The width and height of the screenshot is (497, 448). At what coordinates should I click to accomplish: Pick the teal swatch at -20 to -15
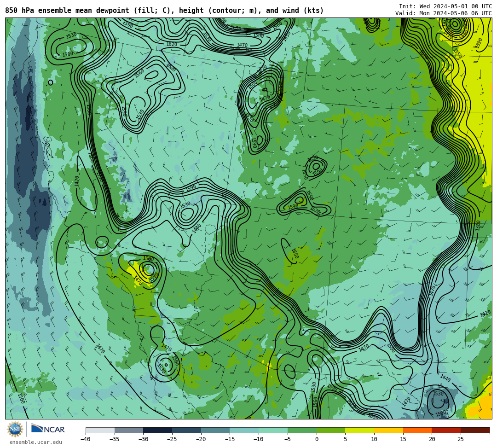tap(215, 430)
